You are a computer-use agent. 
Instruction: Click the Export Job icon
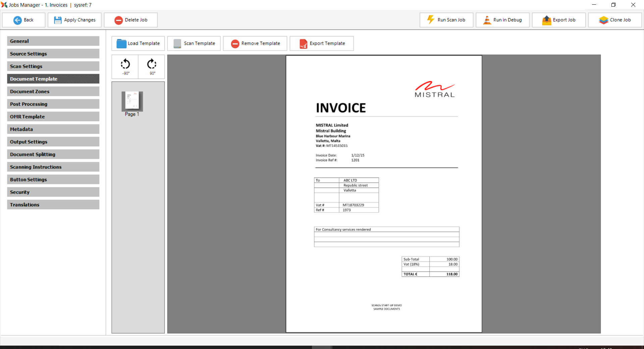pyautogui.click(x=547, y=20)
